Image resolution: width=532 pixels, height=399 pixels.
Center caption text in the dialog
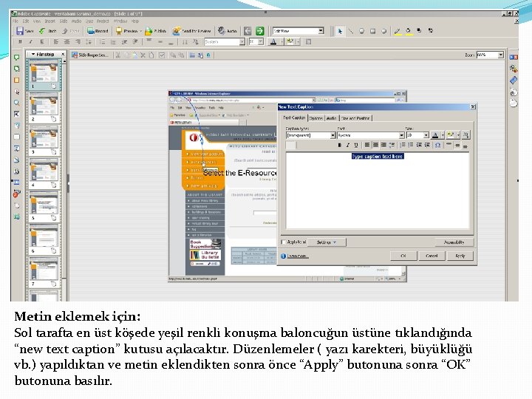tap(375, 146)
